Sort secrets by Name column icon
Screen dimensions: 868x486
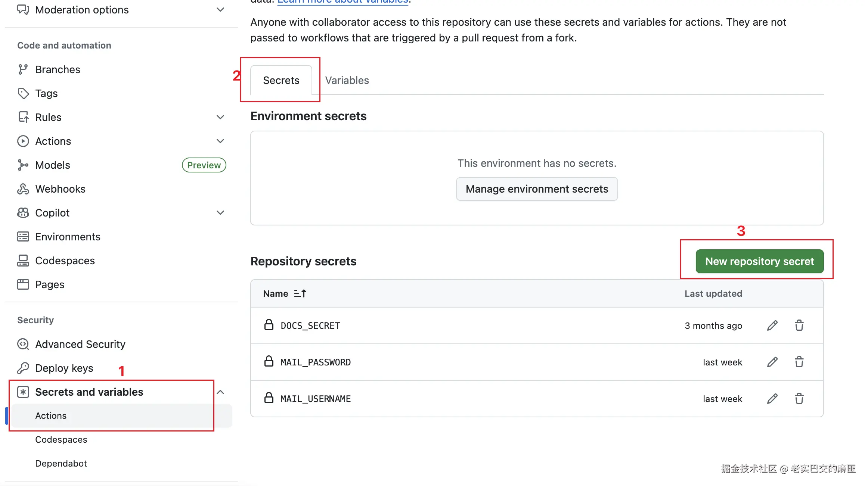point(300,294)
